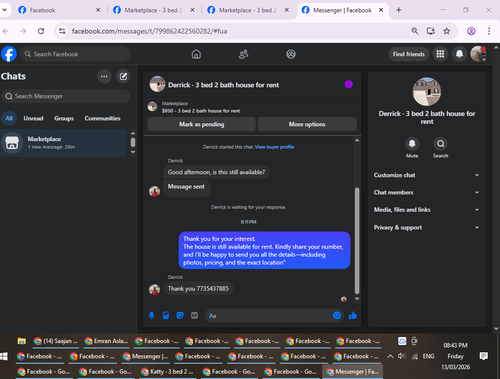
Task: Click the voice clip microphone icon
Action: [x=151, y=315]
